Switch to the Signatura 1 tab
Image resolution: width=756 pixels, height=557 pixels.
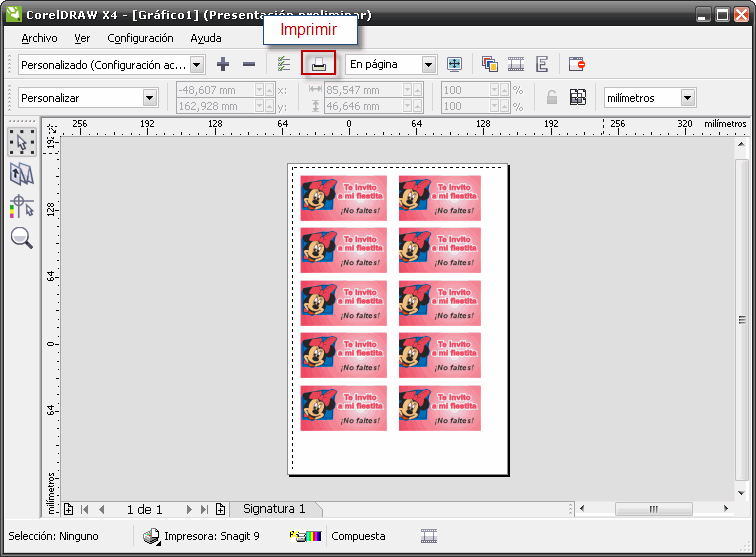click(x=274, y=509)
